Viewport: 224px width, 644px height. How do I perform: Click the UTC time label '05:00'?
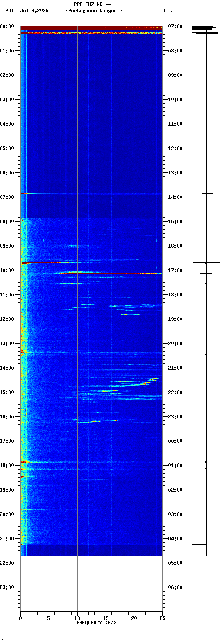pyautogui.click(x=175, y=563)
